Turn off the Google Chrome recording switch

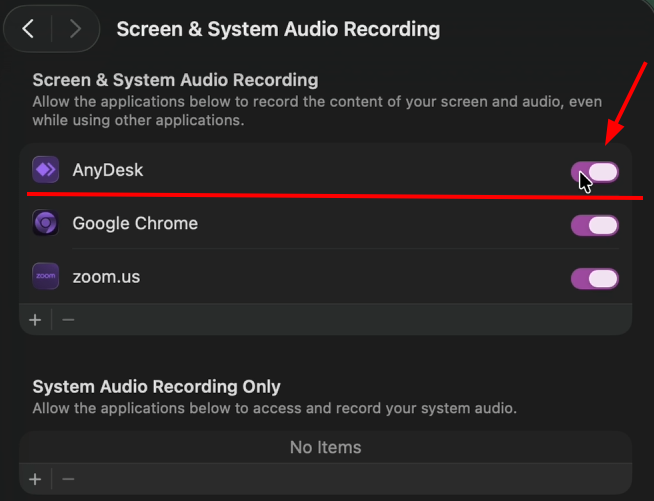[595, 225]
